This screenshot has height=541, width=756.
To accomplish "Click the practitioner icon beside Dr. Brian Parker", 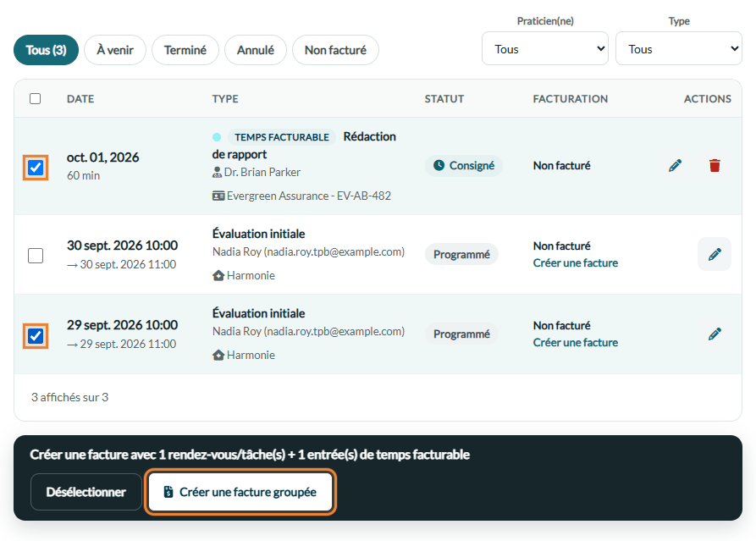I will click(217, 172).
